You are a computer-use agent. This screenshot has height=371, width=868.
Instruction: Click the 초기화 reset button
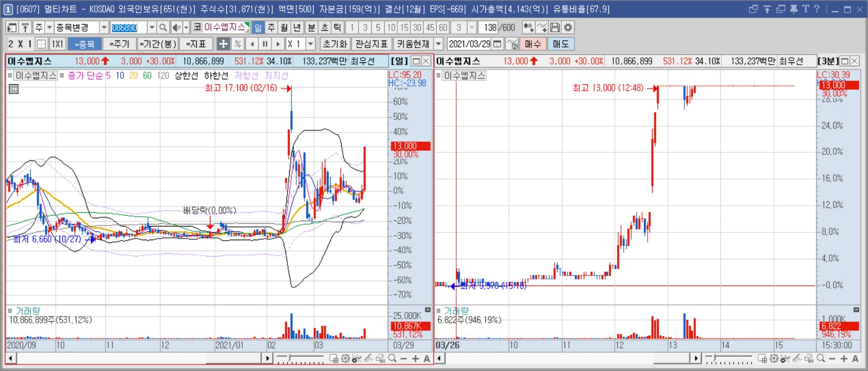pyautogui.click(x=335, y=44)
